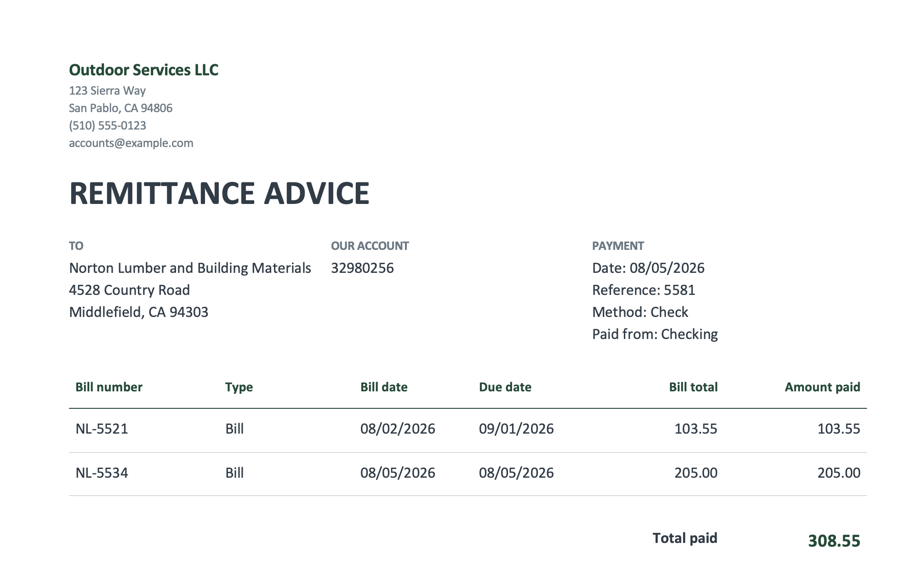The image size is (924, 576).
Task: Select the account number 32980256
Action: [362, 268]
